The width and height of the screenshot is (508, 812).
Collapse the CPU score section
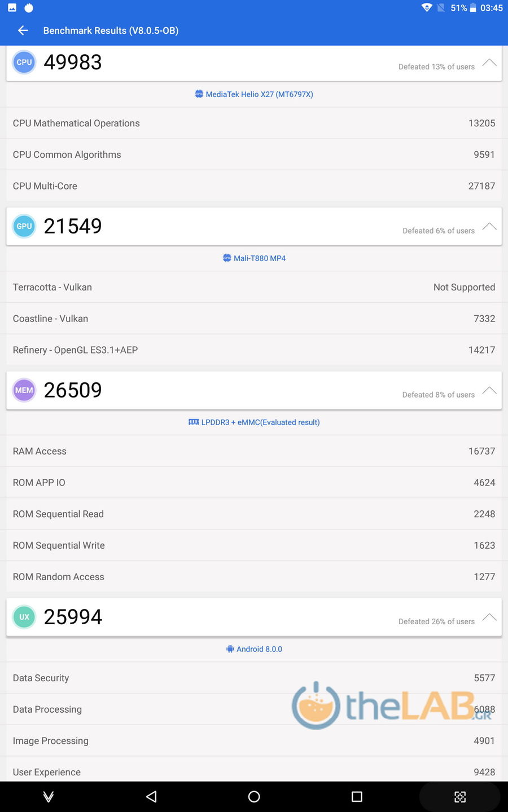(489, 63)
